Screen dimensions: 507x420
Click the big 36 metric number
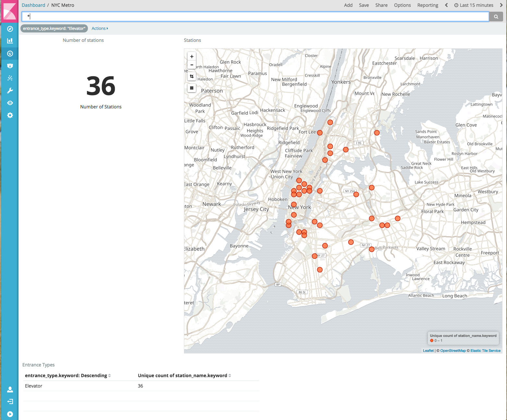(x=101, y=86)
